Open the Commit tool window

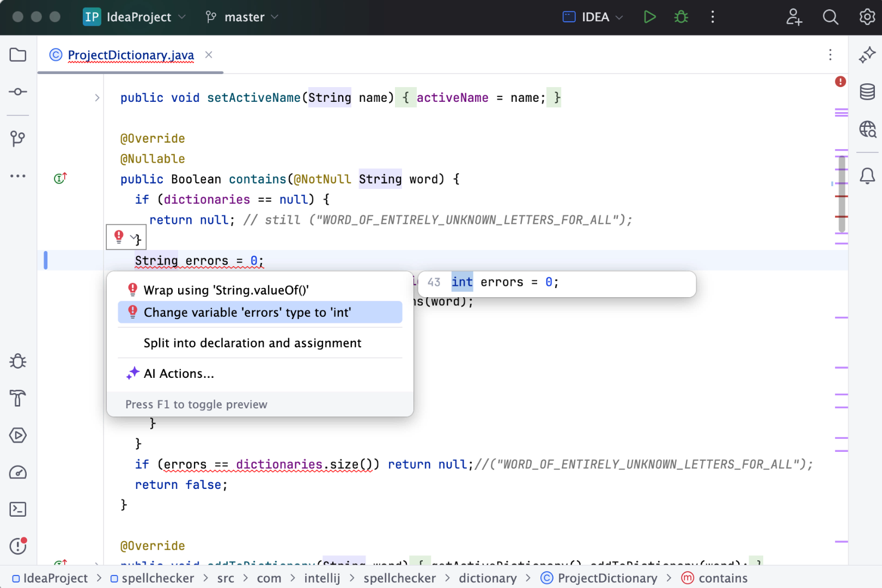[x=18, y=91]
